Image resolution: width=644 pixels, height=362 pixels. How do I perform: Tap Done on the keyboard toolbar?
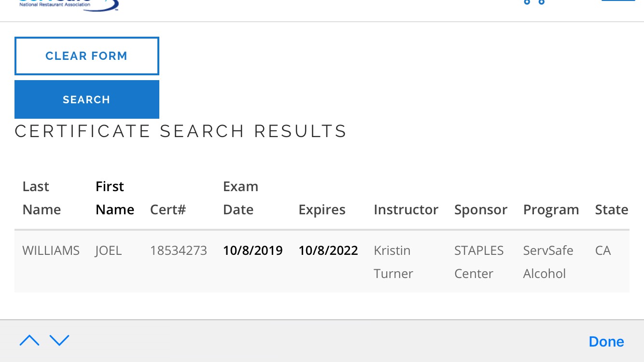606,342
